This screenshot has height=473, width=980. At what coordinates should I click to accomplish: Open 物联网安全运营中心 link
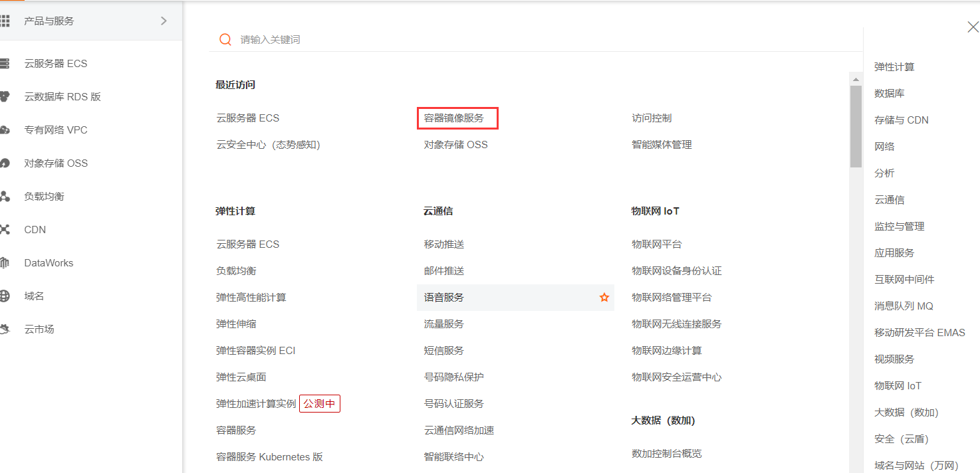[x=677, y=377]
